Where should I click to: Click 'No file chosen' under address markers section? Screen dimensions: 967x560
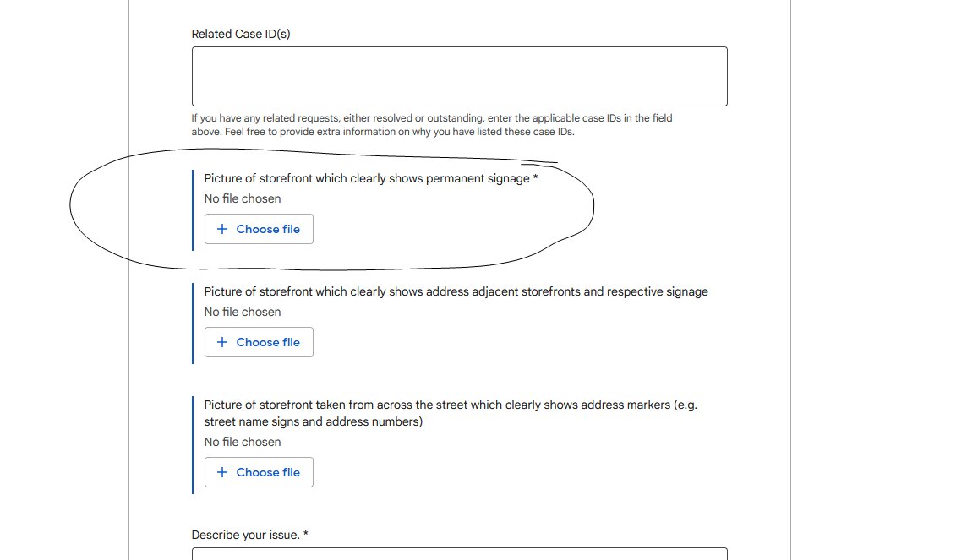point(243,443)
